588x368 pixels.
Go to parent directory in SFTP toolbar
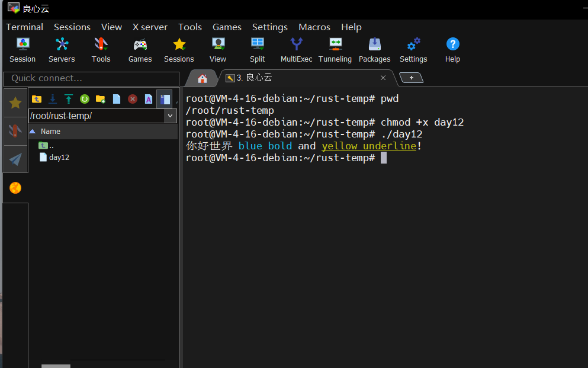coord(37,99)
